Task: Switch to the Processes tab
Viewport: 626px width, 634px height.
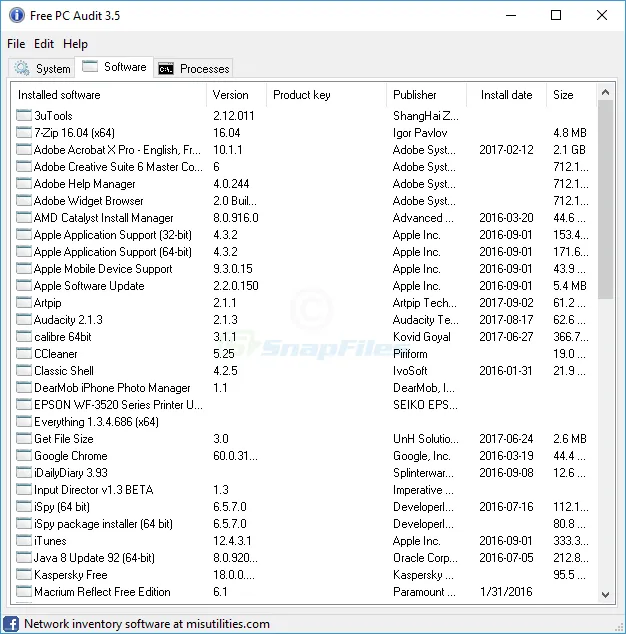Action: click(193, 68)
